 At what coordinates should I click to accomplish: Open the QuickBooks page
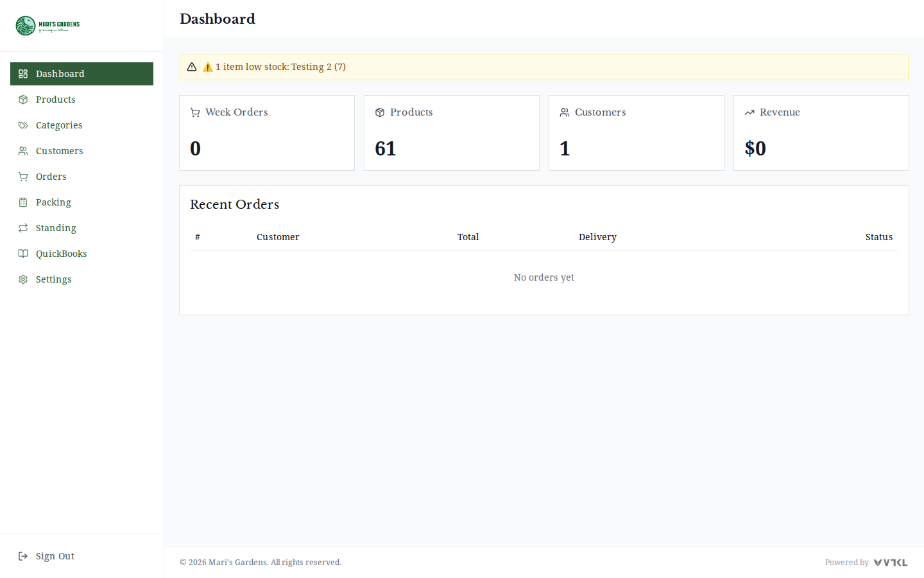click(81, 254)
